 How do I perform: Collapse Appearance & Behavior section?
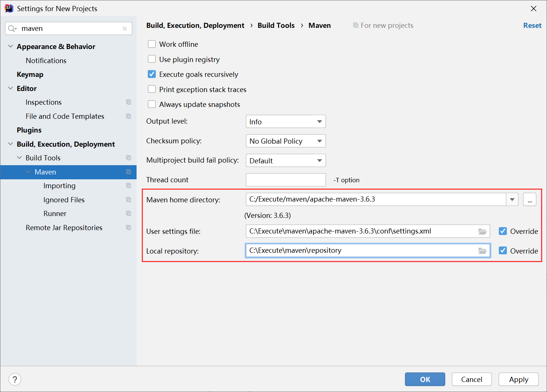coord(10,46)
